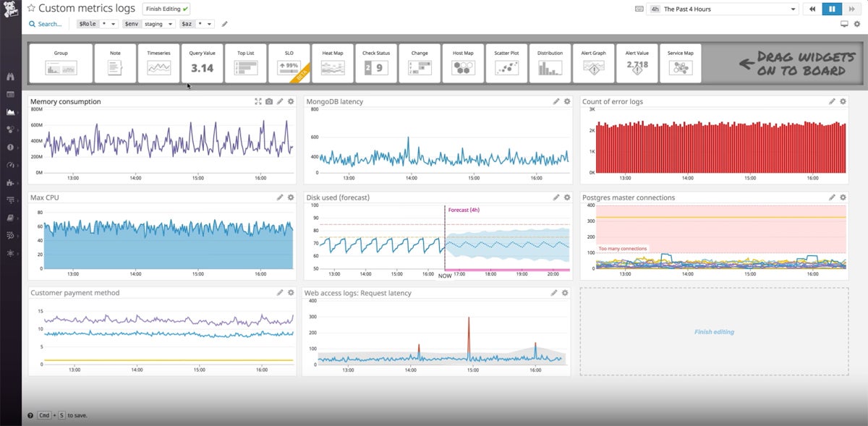Open the Dashboards section in the sidebar
This screenshot has width=868, height=426.
coord(9,95)
